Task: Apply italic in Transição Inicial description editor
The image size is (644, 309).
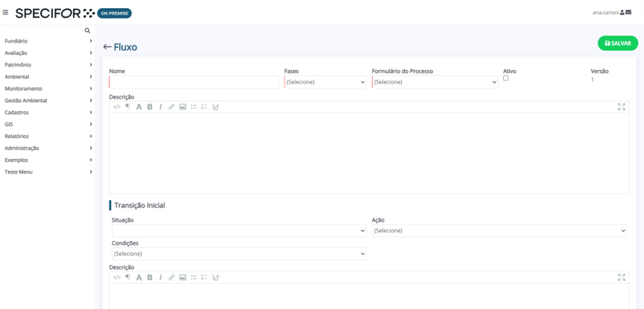Action: [x=160, y=278]
